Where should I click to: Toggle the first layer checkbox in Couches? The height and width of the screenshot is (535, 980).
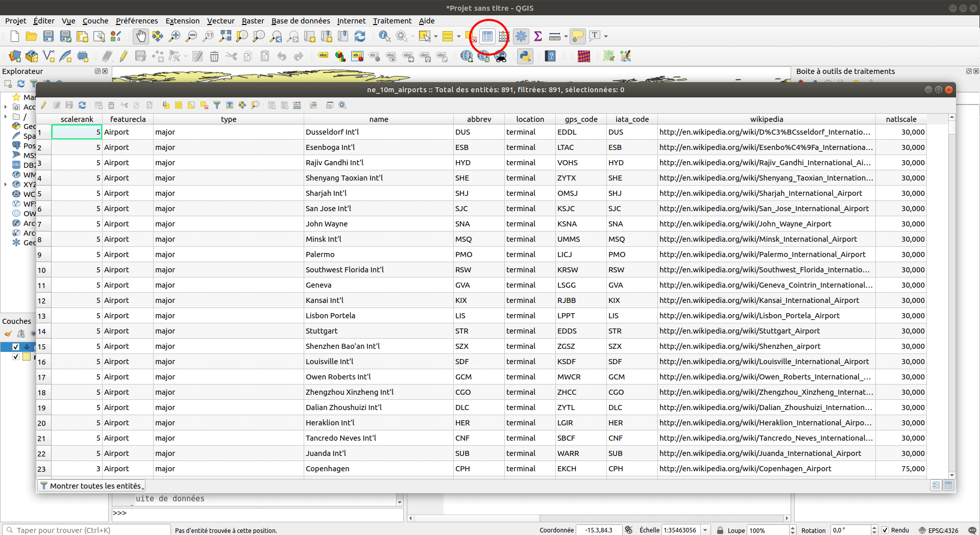click(16, 347)
